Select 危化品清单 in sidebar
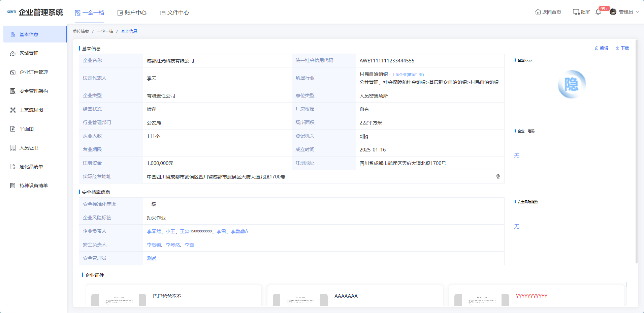The width and height of the screenshot is (644, 313). point(31,167)
